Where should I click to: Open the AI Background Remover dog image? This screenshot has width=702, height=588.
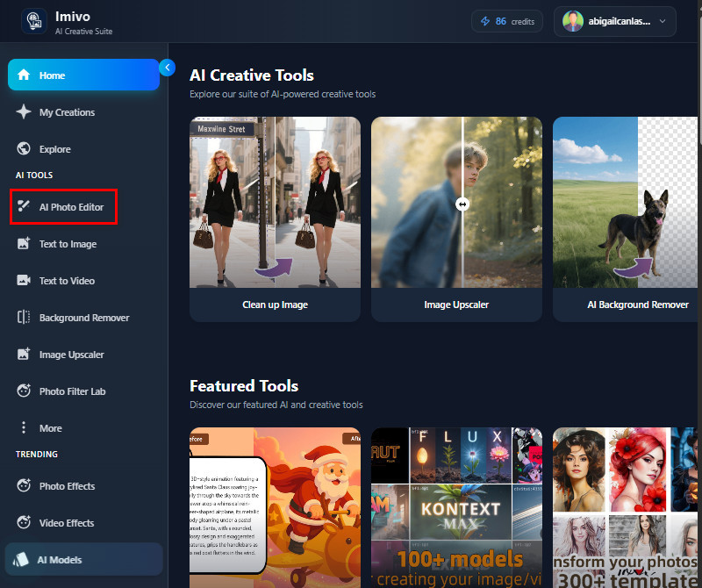[627, 202]
